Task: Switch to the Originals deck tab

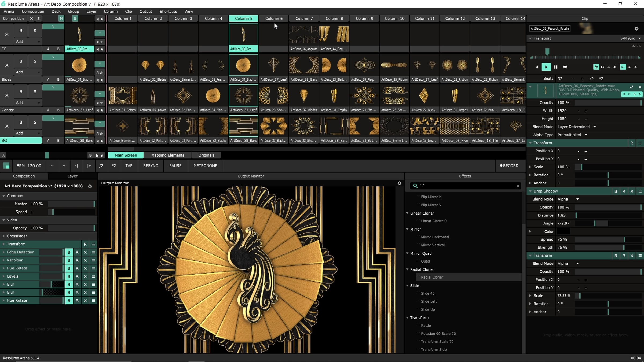Action: click(x=206, y=155)
